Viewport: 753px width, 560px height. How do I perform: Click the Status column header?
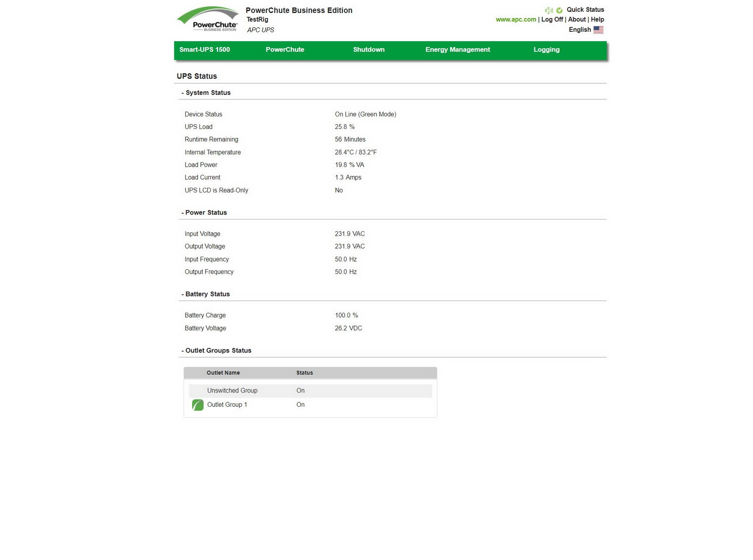click(x=304, y=373)
